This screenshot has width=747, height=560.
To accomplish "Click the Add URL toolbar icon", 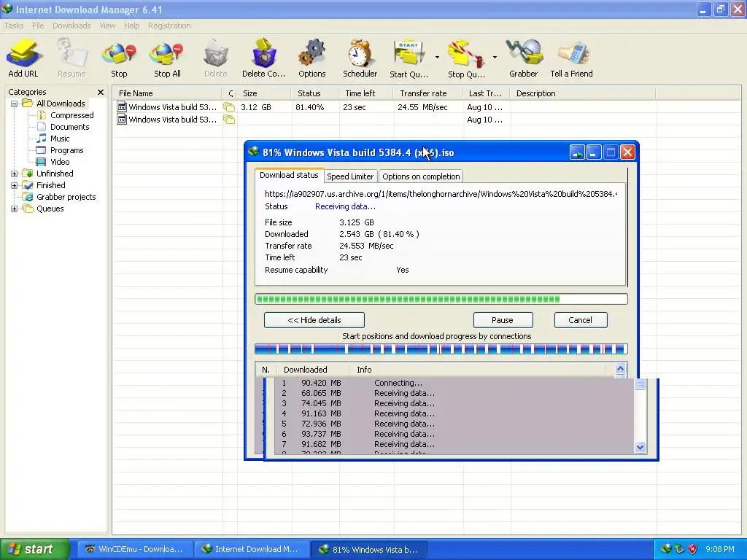I will [x=23, y=58].
